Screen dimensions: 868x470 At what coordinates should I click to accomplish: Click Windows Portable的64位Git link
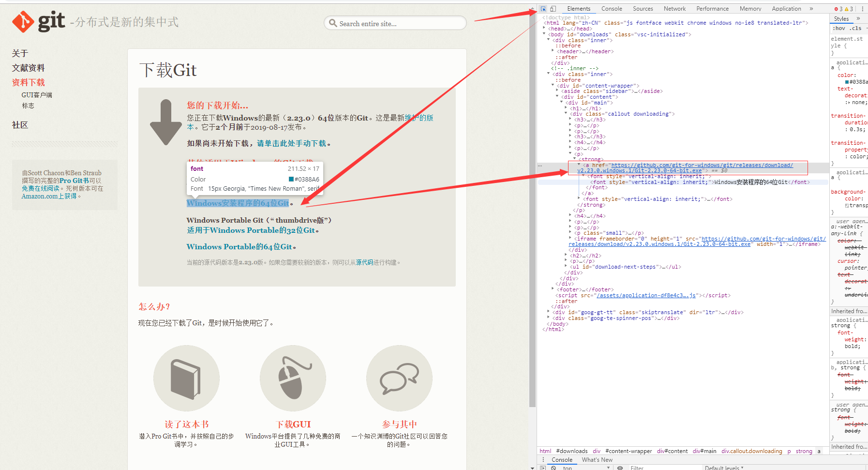click(x=239, y=247)
